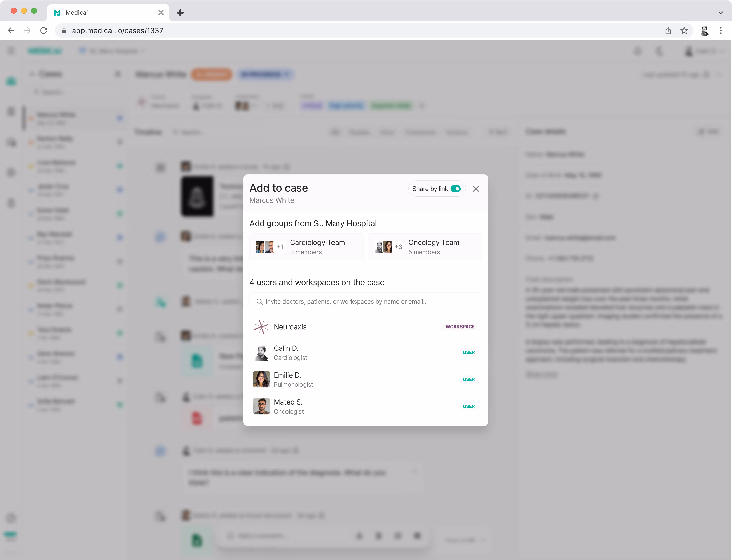Screen dimensions: 732x560
Task: Select Mateo S. Oncologist entry
Action: coord(289,406)
